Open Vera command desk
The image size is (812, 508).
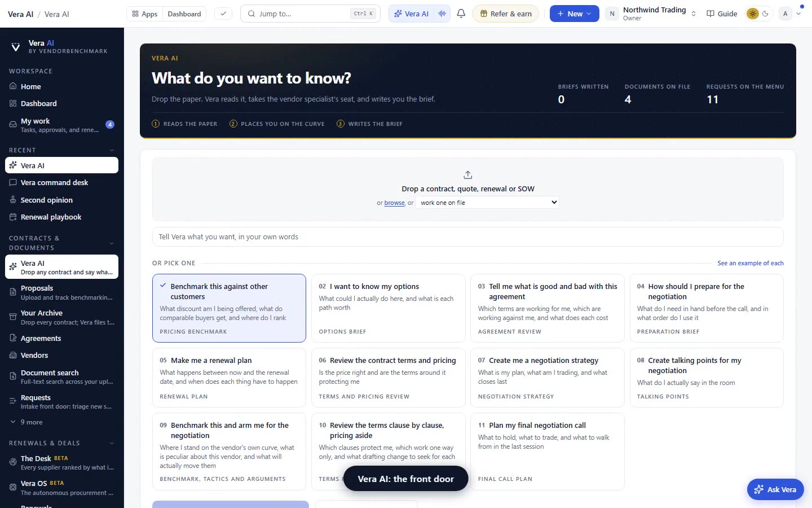click(61, 182)
